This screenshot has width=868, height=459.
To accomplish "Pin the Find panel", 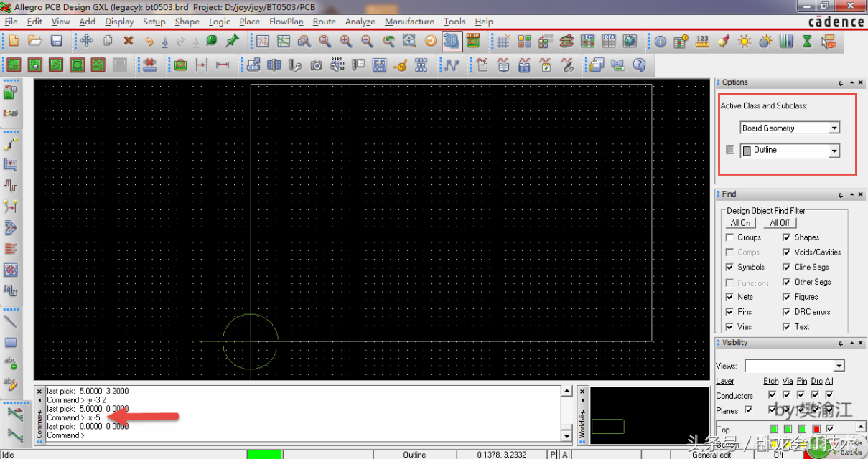I will pos(841,194).
